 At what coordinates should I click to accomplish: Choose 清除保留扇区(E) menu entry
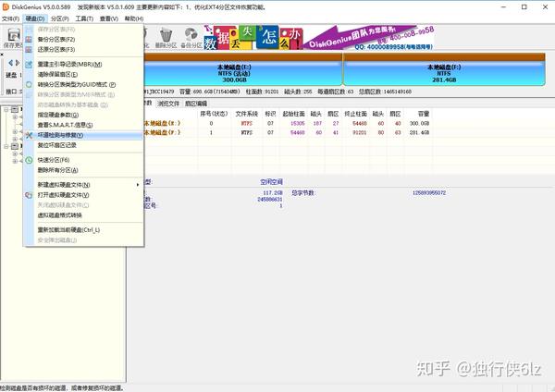(x=83, y=74)
